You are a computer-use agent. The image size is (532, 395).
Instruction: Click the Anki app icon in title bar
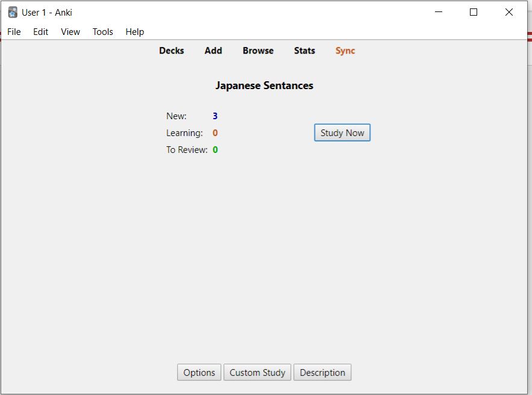pyautogui.click(x=13, y=12)
